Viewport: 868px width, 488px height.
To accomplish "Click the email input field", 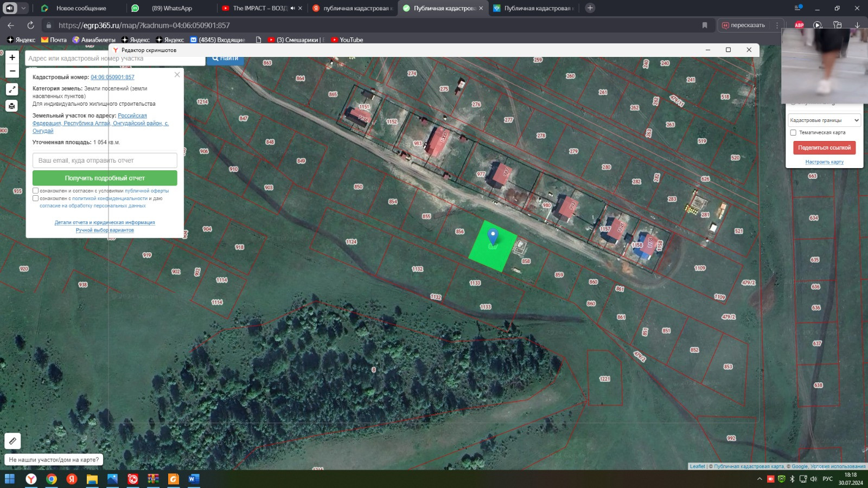I will pos(105,160).
